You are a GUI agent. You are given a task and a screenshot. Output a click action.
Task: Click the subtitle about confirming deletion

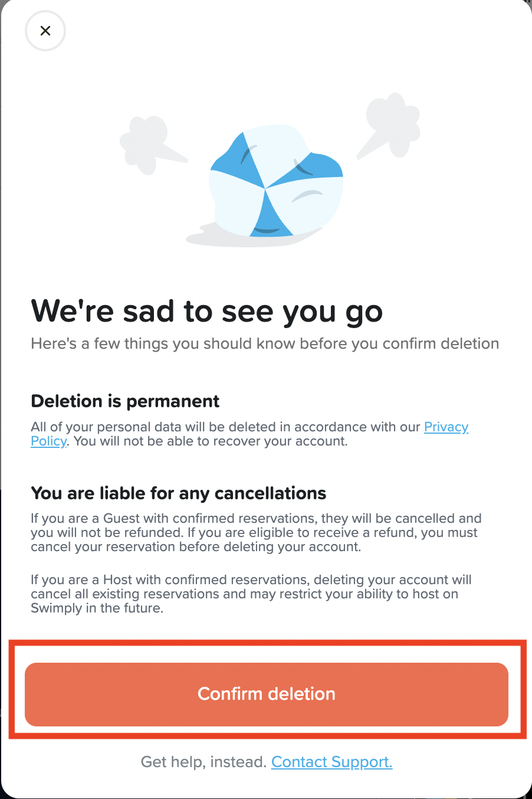[x=265, y=343]
